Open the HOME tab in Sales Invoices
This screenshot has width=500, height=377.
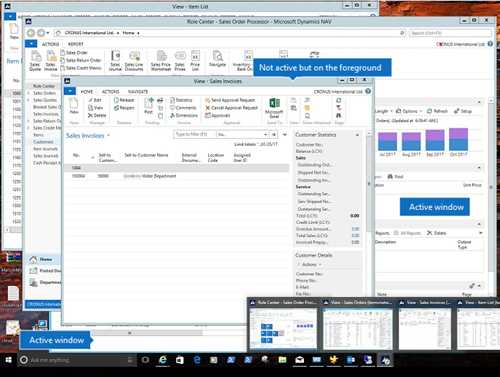tap(87, 91)
